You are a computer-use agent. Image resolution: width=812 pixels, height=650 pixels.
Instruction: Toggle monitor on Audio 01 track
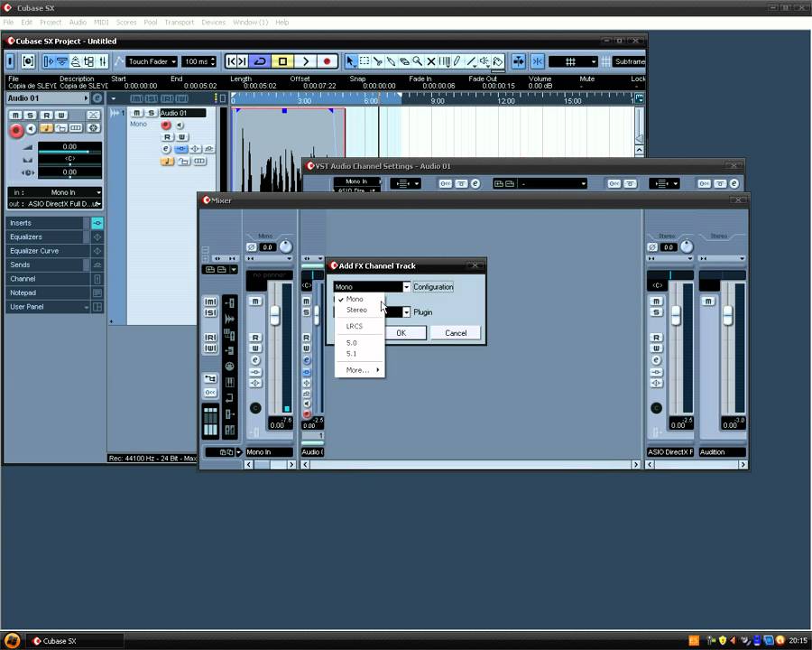click(180, 125)
